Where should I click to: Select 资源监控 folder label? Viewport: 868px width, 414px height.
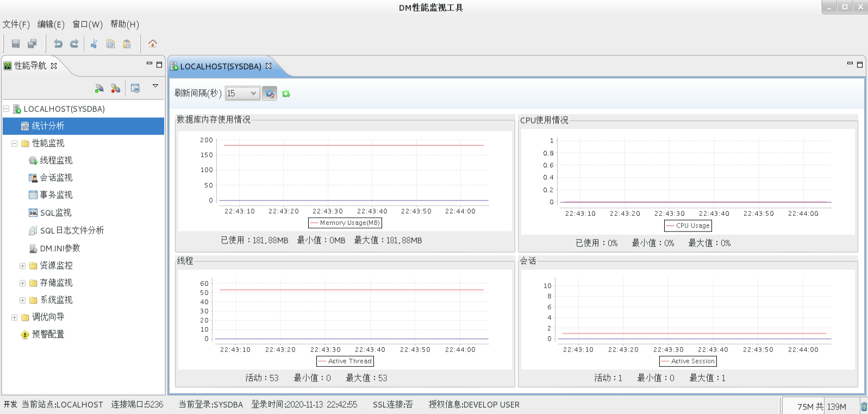click(56, 266)
